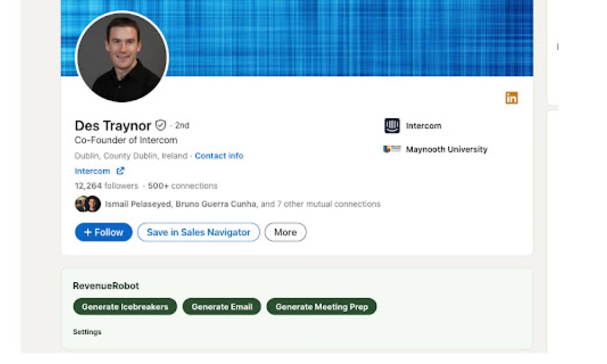607x364 pixels.
Task: Click the Maynooth University logo icon
Action: pos(392,149)
